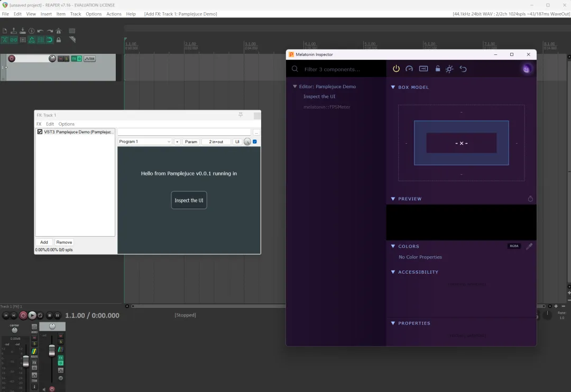Click the New Project toolbar icon
The height and width of the screenshot is (392, 571).
click(5, 31)
